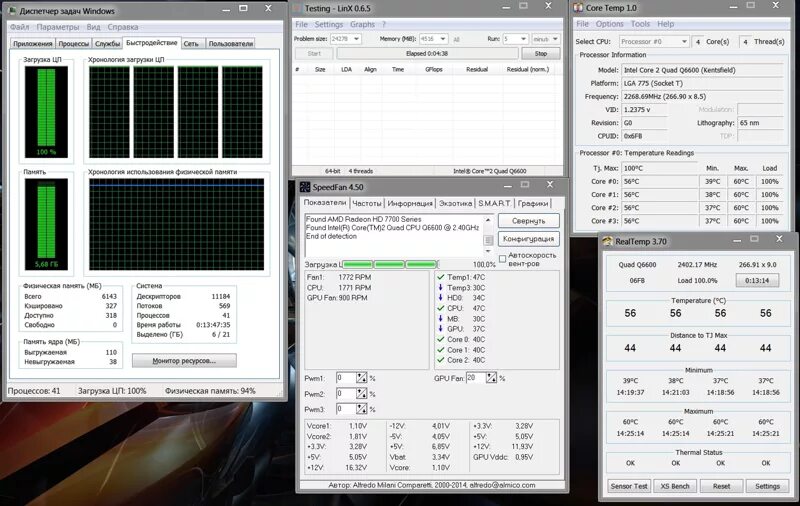800x506 pixels.
Task: Open the Graphs menu in LinX
Action: click(x=362, y=24)
